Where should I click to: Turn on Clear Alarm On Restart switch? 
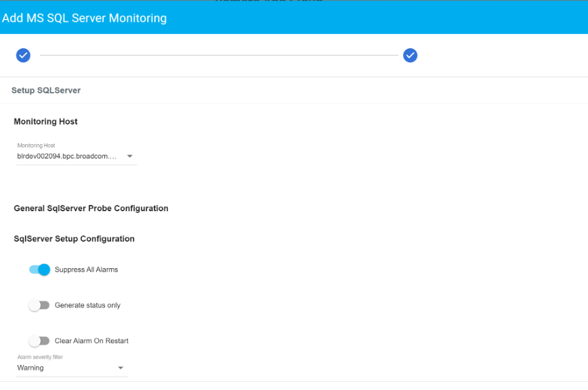coord(39,341)
